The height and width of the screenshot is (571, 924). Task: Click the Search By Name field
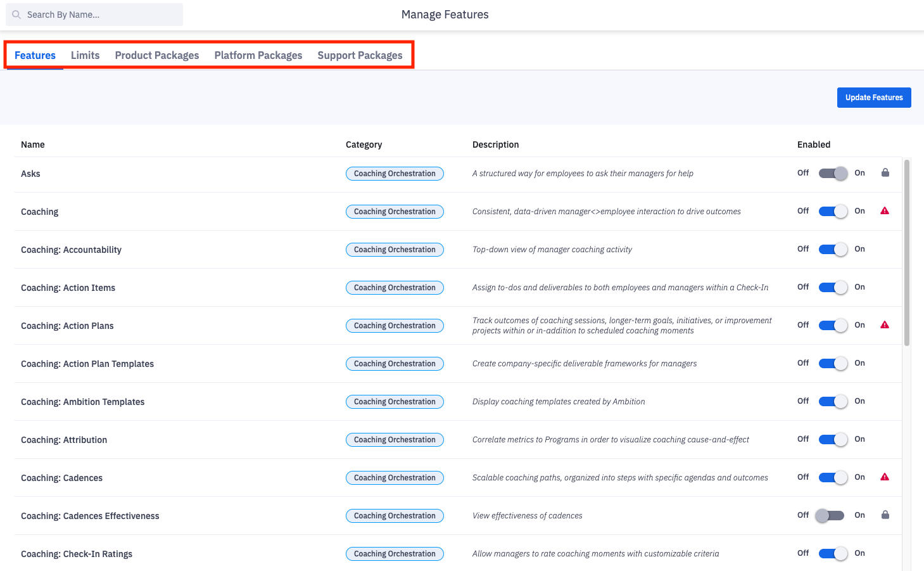point(101,15)
